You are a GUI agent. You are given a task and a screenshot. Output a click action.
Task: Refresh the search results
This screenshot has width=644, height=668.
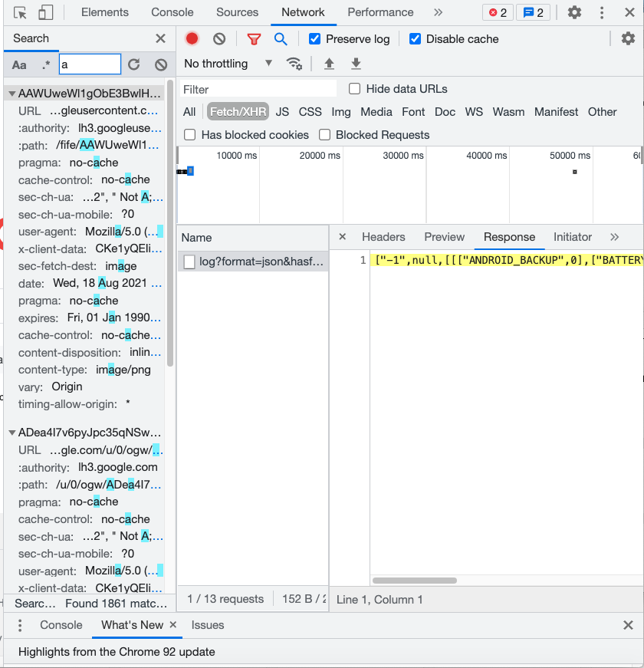point(134,64)
